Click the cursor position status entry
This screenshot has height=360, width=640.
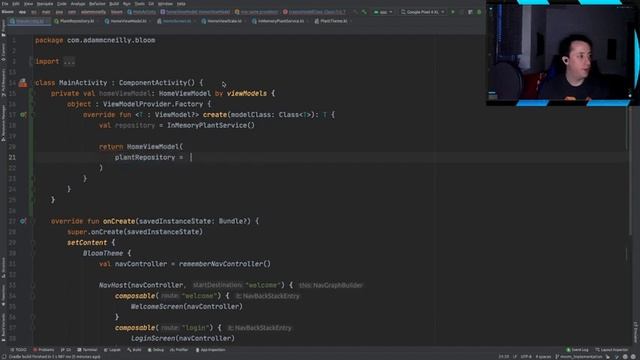point(504,357)
